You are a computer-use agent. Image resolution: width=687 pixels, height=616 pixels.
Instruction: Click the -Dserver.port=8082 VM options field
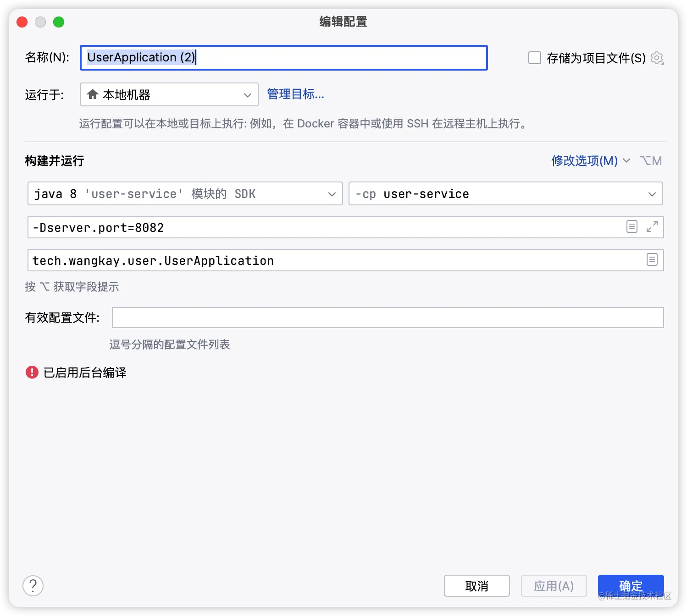[x=346, y=227]
